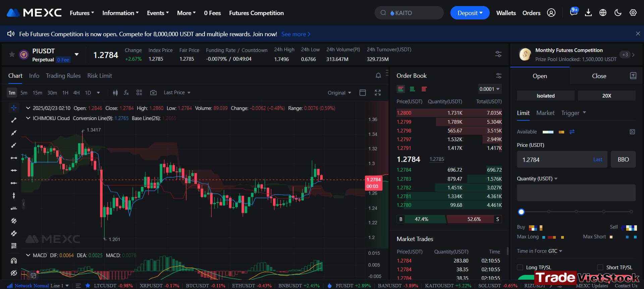This screenshot has height=289, width=644.
Task: Open ticker display preferences icon
Action: pos(498,54)
